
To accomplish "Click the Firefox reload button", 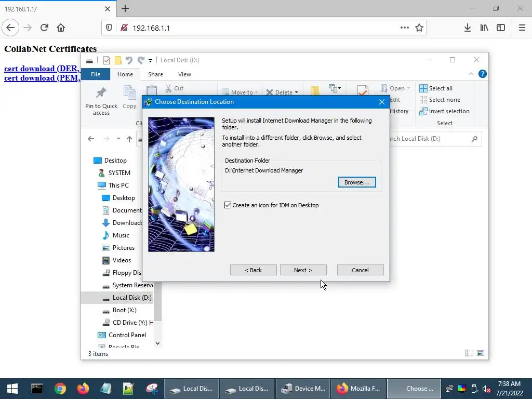I will pyautogui.click(x=44, y=28).
